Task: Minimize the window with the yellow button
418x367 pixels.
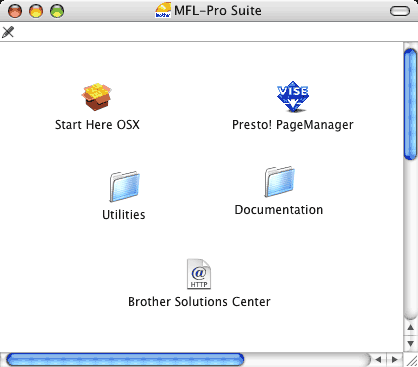Action: pyautogui.click(x=36, y=11)
